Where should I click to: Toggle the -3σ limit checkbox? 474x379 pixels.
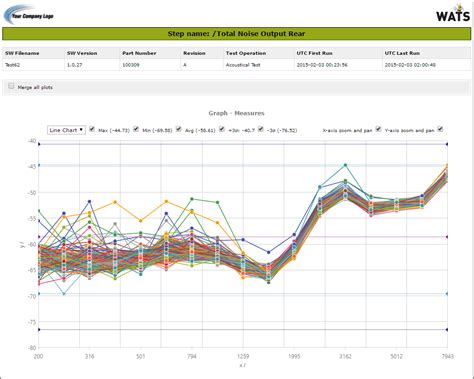261,129
